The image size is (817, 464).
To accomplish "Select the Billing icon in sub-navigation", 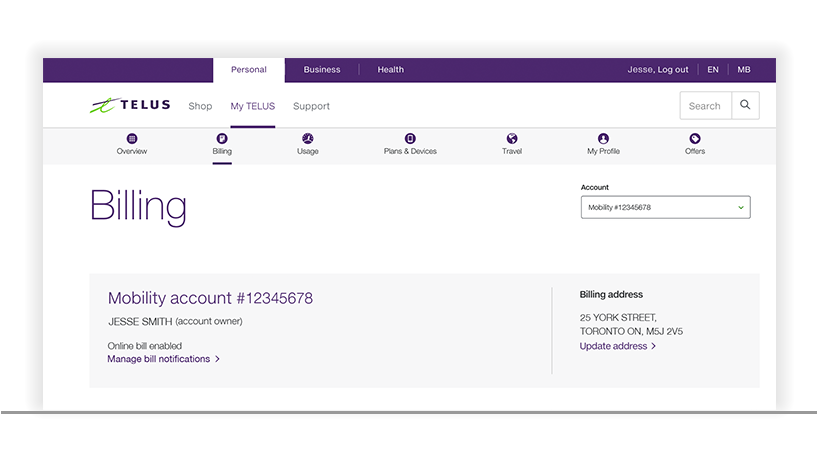I will (x=222, y=139).
